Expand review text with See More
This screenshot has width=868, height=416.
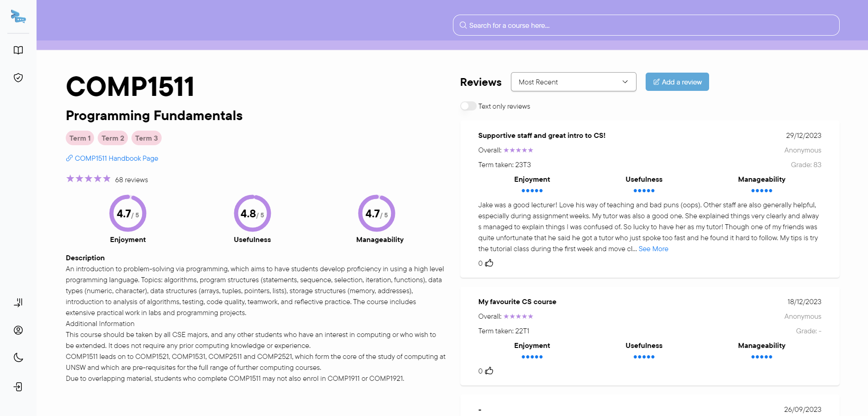click(x=653, y=249)
